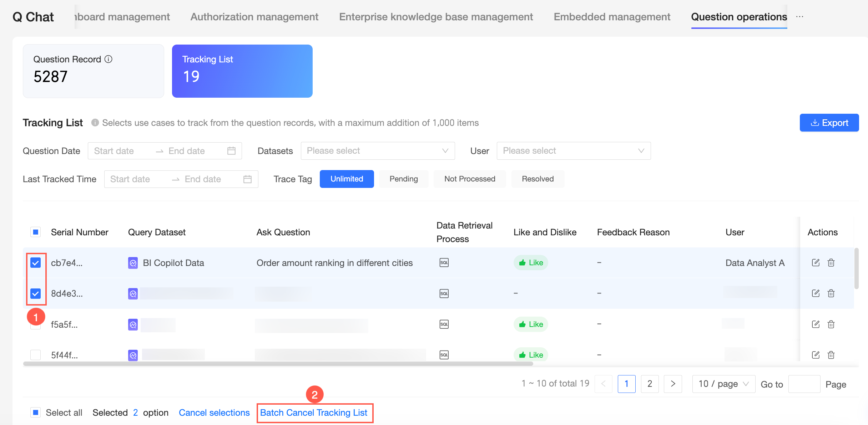Click the Export button

[829, 123]
